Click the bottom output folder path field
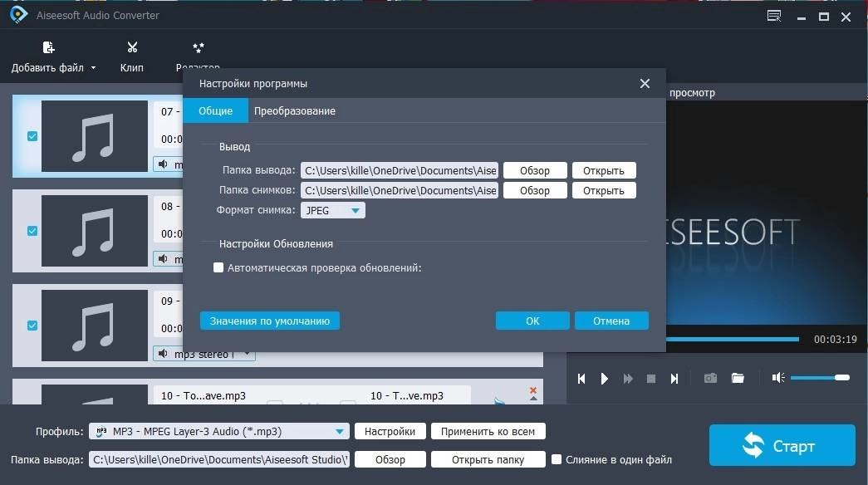 [x=219, y=459]
